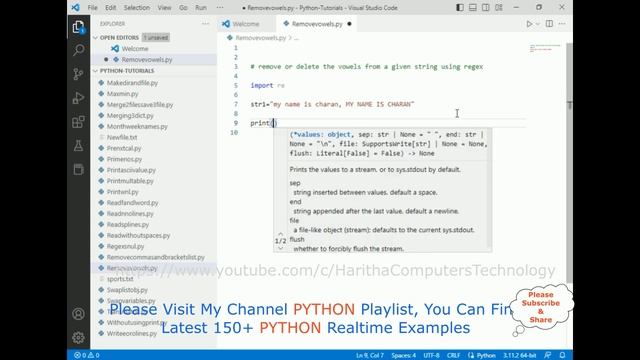Run Python file with play button
This screenshot has height=360, width=640.
coord(529,24)
